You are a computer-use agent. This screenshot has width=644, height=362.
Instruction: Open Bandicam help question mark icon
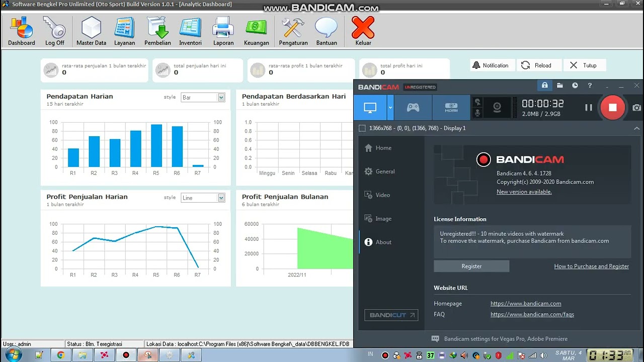pos(590,85)
